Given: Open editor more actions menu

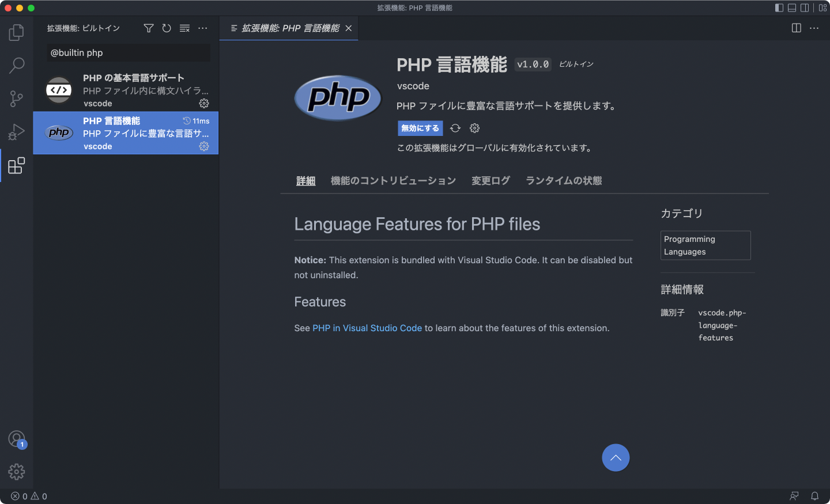Looking at the screenshot, I should coord(814,28).
